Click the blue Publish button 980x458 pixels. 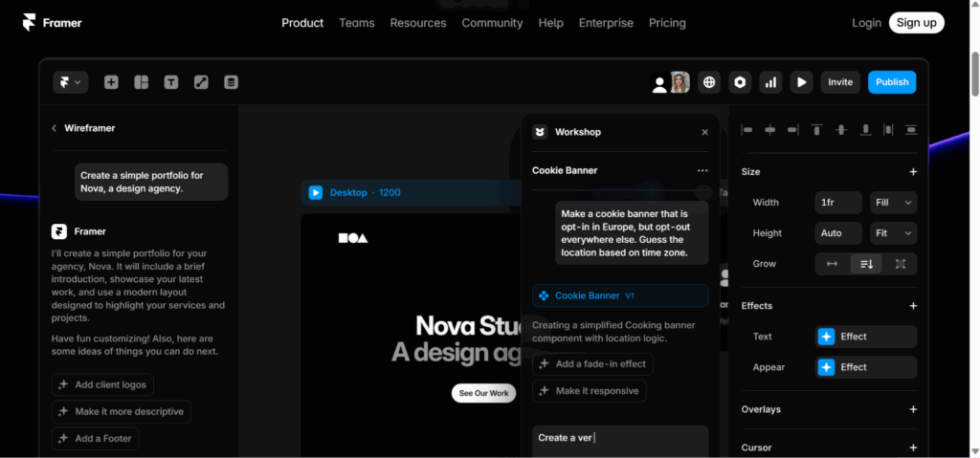892,82
